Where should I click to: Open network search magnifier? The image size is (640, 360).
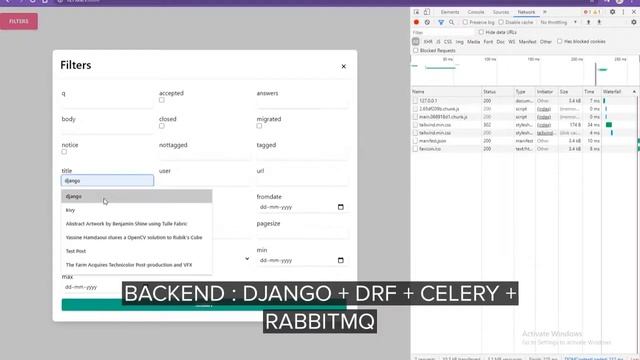(451, 22)
